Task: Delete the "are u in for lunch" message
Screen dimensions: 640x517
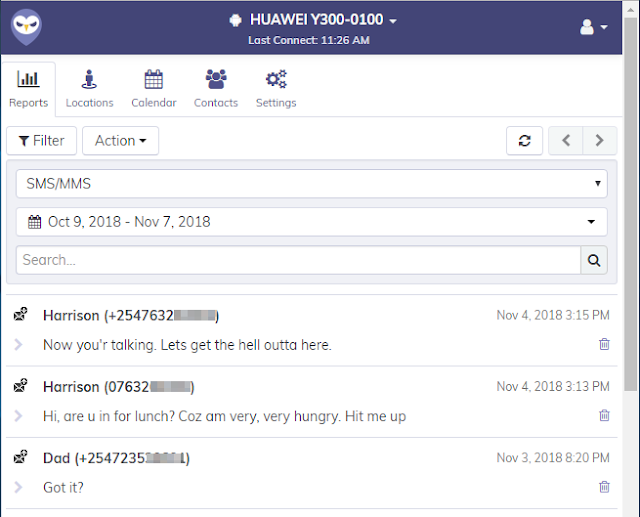Action: click(x=604, y=415)
